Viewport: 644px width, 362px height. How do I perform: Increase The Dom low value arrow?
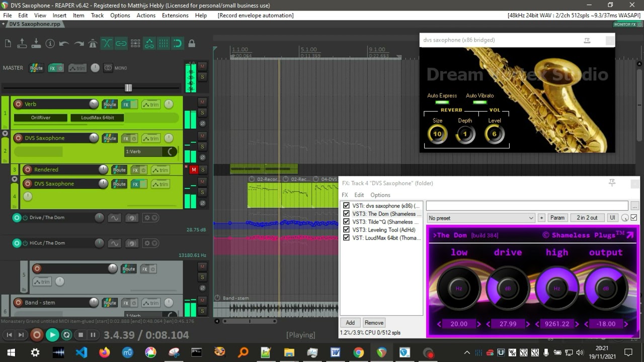click(478, 324)
